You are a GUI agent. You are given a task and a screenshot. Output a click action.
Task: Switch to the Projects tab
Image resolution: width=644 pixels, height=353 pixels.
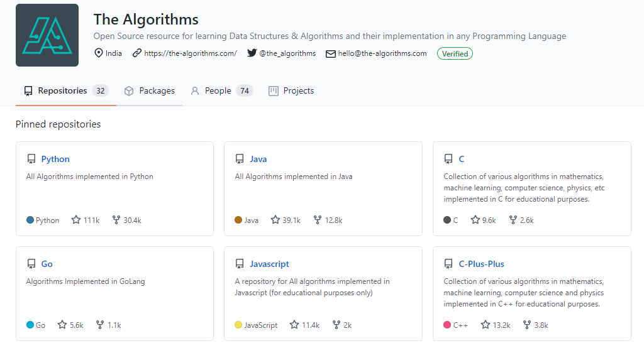click(291, 90)
